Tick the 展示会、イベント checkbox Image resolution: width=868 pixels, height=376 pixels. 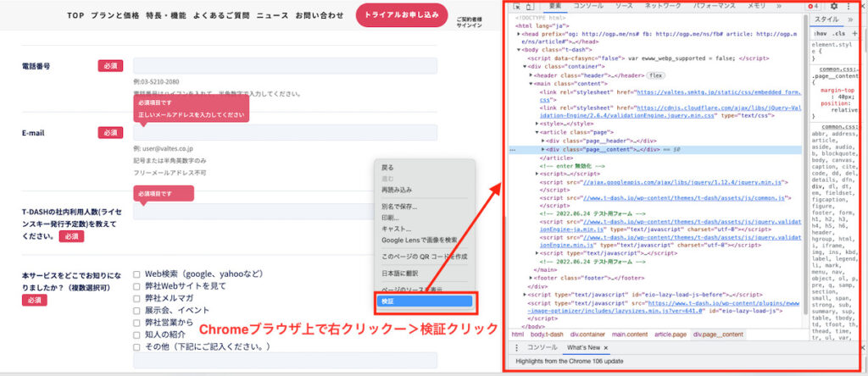pyautogui.click(x=136, y=311)
